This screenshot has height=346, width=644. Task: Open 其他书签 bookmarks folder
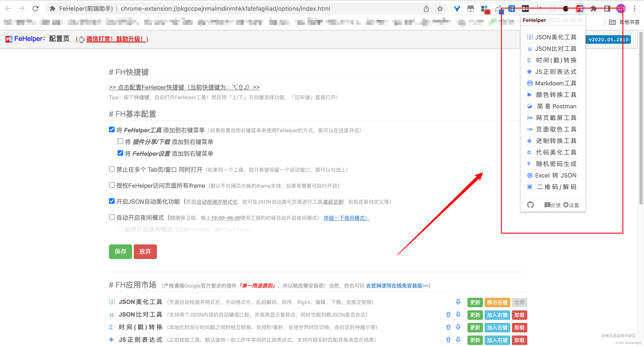click(624, 22)
